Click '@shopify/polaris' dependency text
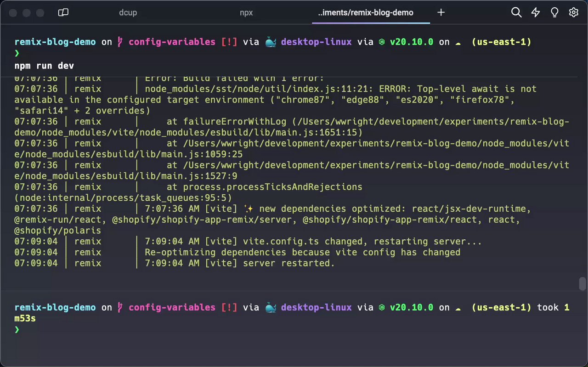This screenshot has width=588, height=367. [57, 231]
